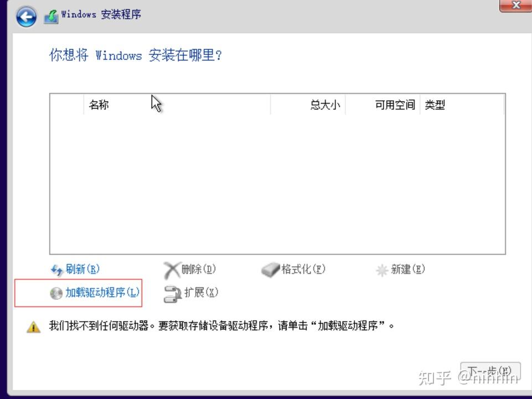Click the delete X icon
The height and width of the screenshot is (399, 532).
click(172, 270)
